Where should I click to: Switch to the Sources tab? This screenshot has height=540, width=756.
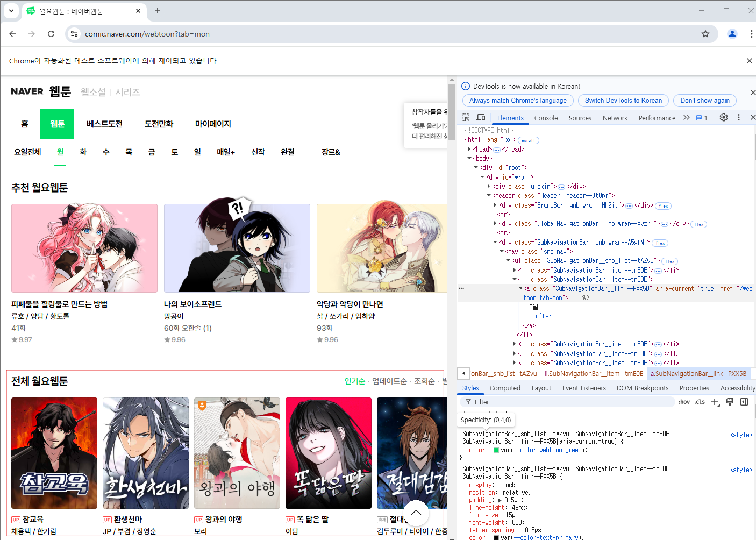(580, 118)
